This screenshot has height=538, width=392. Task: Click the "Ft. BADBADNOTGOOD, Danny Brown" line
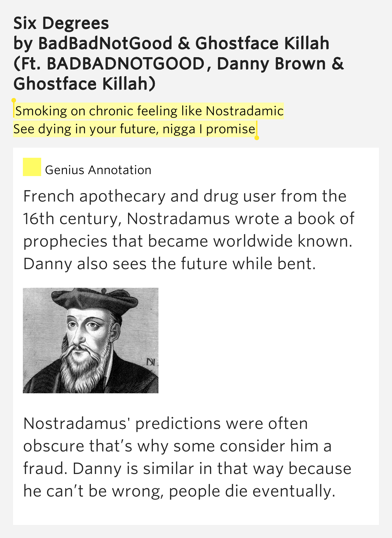pyautogui.click(x=178, y=64)
